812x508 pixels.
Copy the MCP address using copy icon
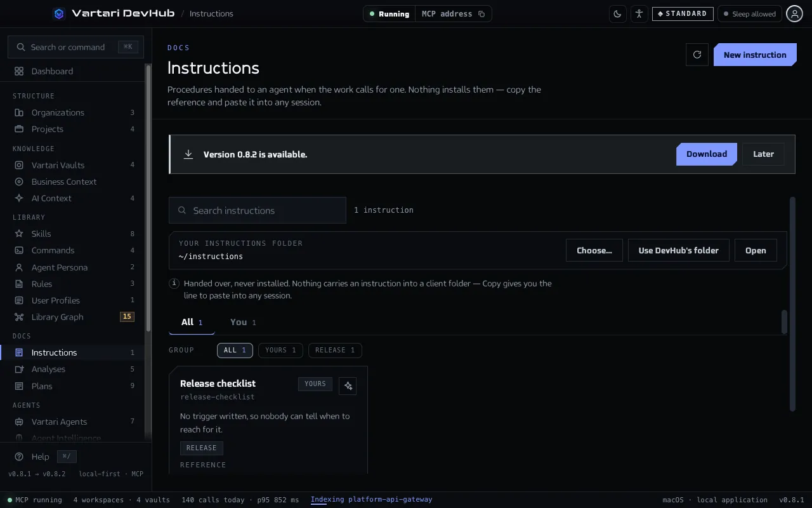tap(481, 14)
